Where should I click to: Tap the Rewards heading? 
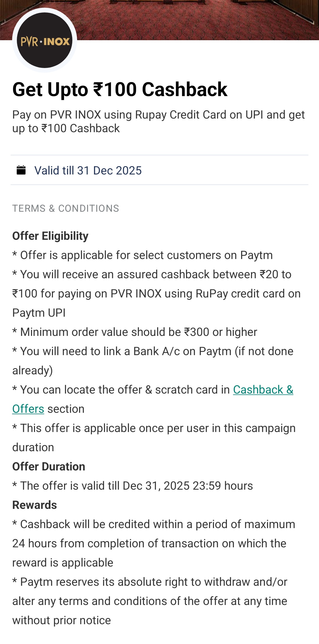35,505
